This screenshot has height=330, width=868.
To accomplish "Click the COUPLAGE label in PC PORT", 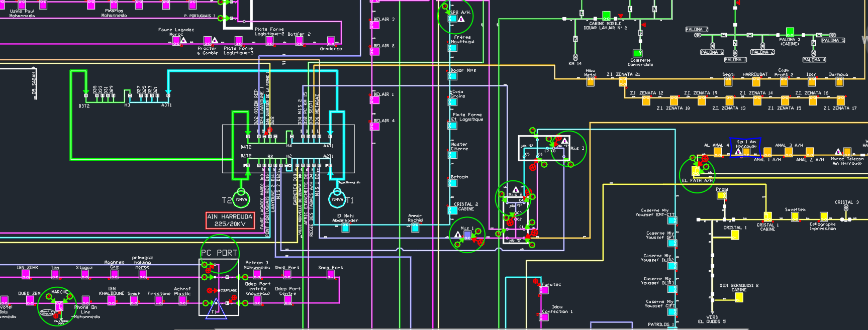I will pos(229,290).
